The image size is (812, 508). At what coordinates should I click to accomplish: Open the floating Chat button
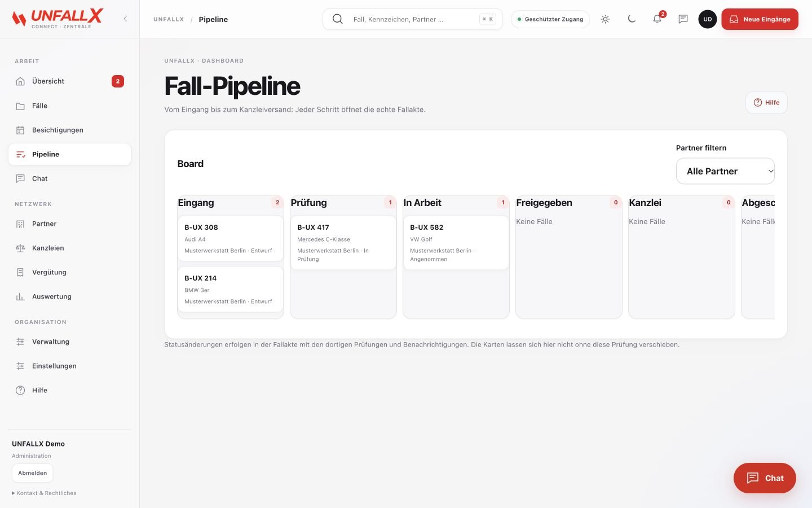(x=765, y=478)
